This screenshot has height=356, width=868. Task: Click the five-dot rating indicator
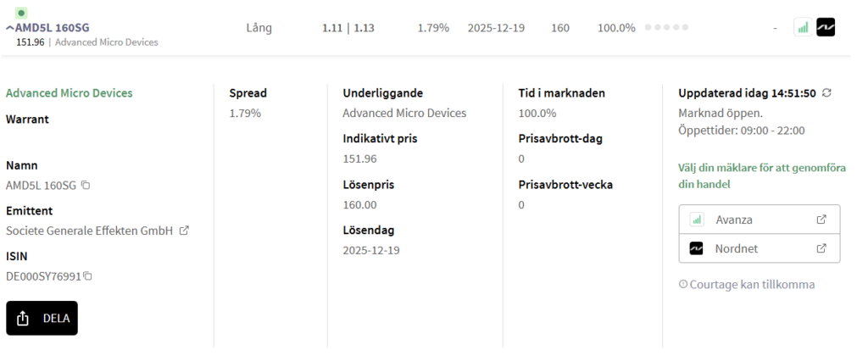pyautogui.click(x=666, y=27)
